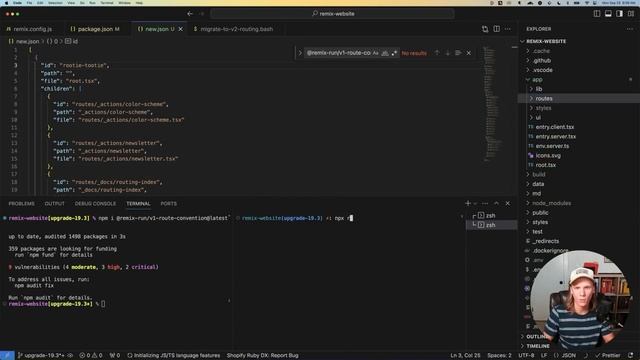Expand the .github folder

coord(542,60)
